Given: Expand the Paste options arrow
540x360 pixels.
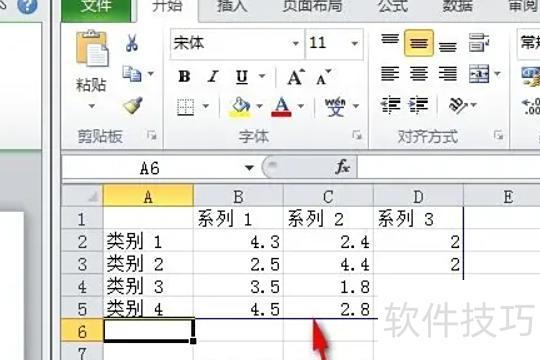Looking at the screenshot, I should point(92,106).
